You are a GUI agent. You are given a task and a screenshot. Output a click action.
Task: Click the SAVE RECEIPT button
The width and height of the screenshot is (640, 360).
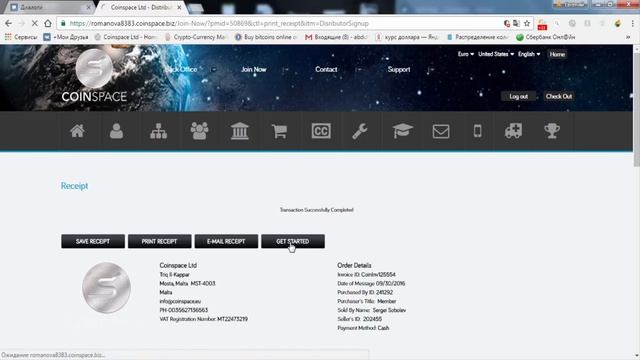[93, 241]
